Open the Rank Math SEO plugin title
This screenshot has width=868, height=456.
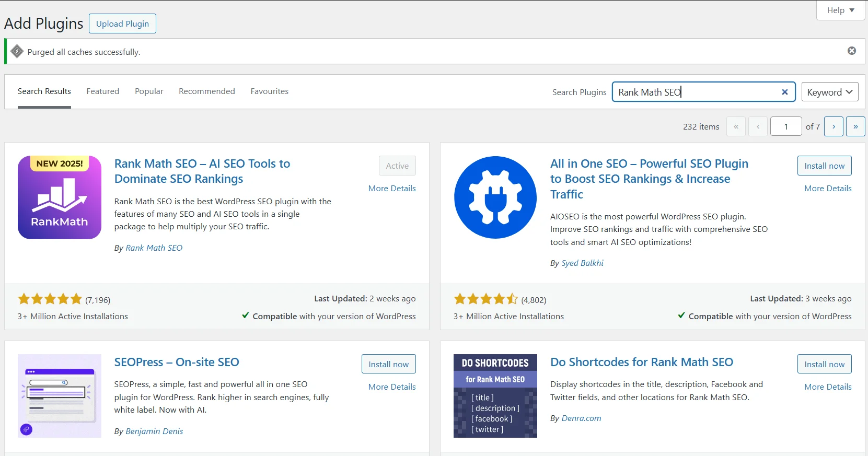(202, 171)
